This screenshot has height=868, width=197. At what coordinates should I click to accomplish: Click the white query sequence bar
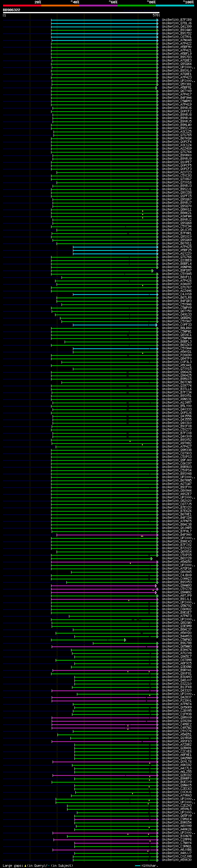(81, 12)
